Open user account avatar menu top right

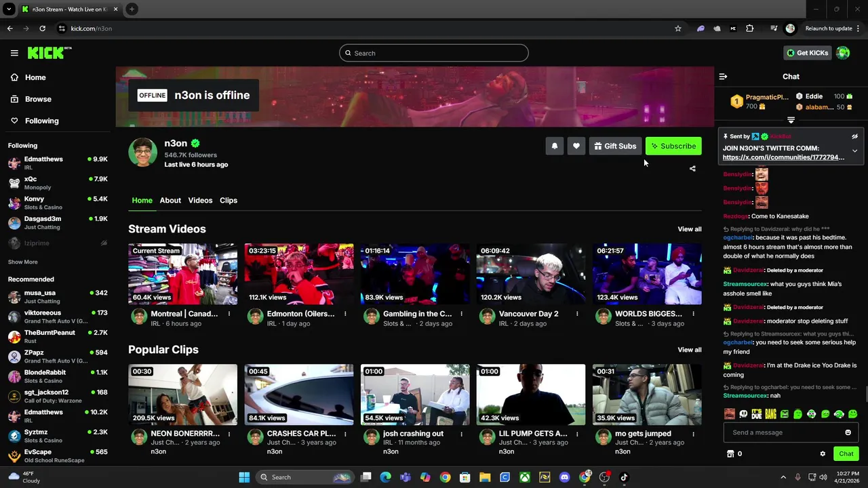click(x=843, y=53)
